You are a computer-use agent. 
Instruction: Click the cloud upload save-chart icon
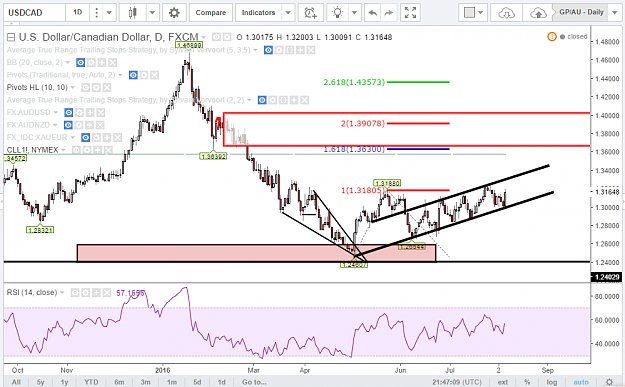[x=538, y=13]
